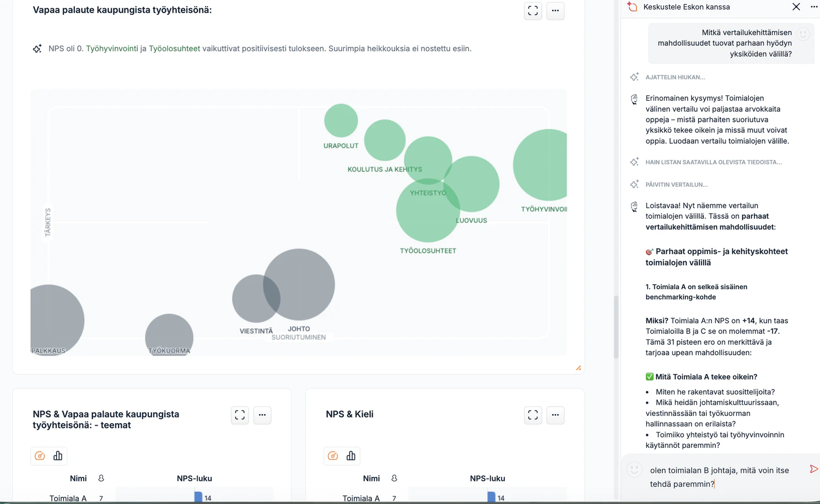Click the fullscreen icon on NPS & Kieli card

(x=533, y=415)
